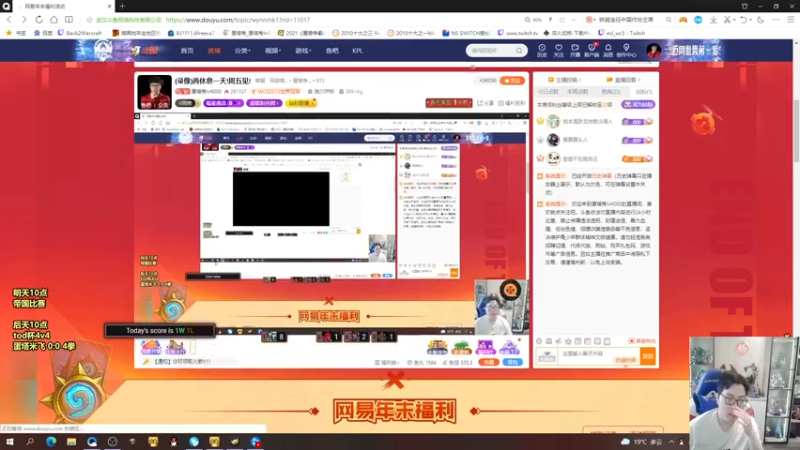Click the purple 成为钻粉 button
800x450 pixels.
(638, 104)
